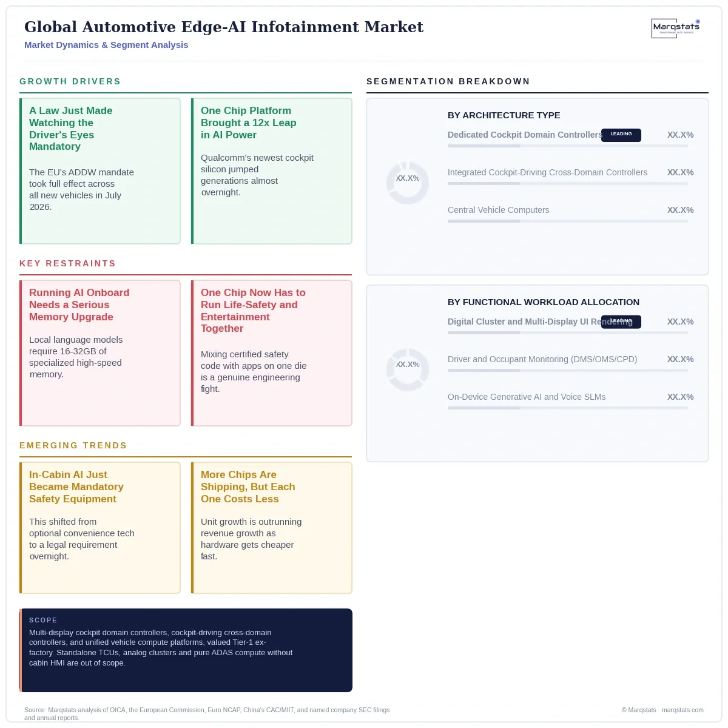Click subtitle Market Dynamics & Segment Analysis
Viewport: 728px width, 728px height.
(x=106, y=45)
